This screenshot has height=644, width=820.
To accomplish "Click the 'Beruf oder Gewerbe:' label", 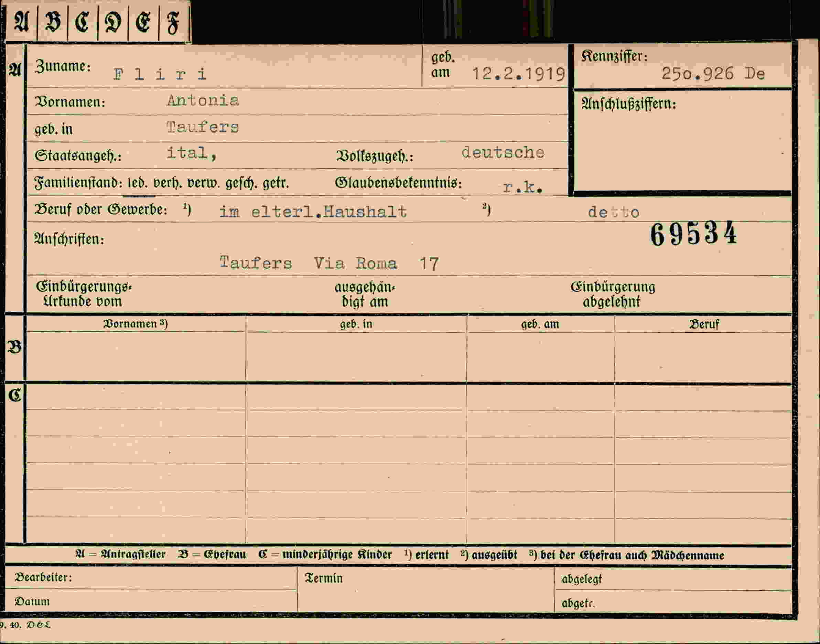I will click(x=101, y=209).
